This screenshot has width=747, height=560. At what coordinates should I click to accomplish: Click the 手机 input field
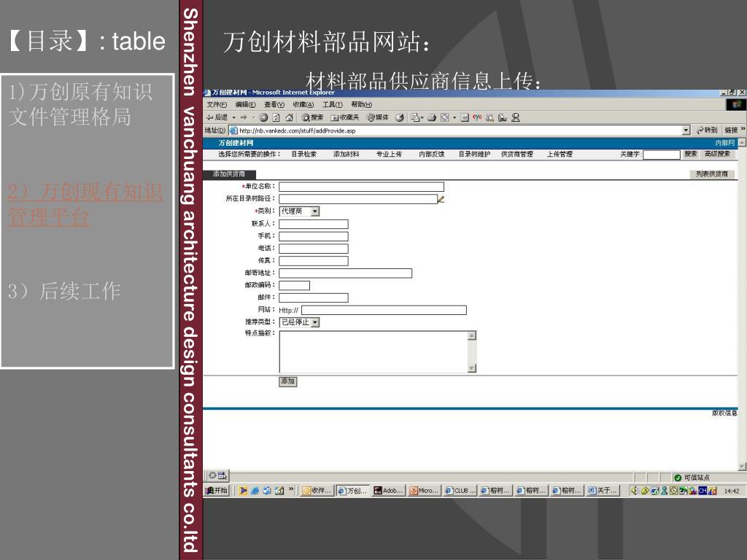(x=314, y=236)
